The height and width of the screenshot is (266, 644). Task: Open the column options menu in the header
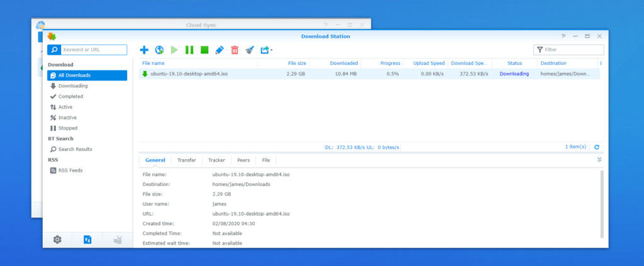point(601,64)
